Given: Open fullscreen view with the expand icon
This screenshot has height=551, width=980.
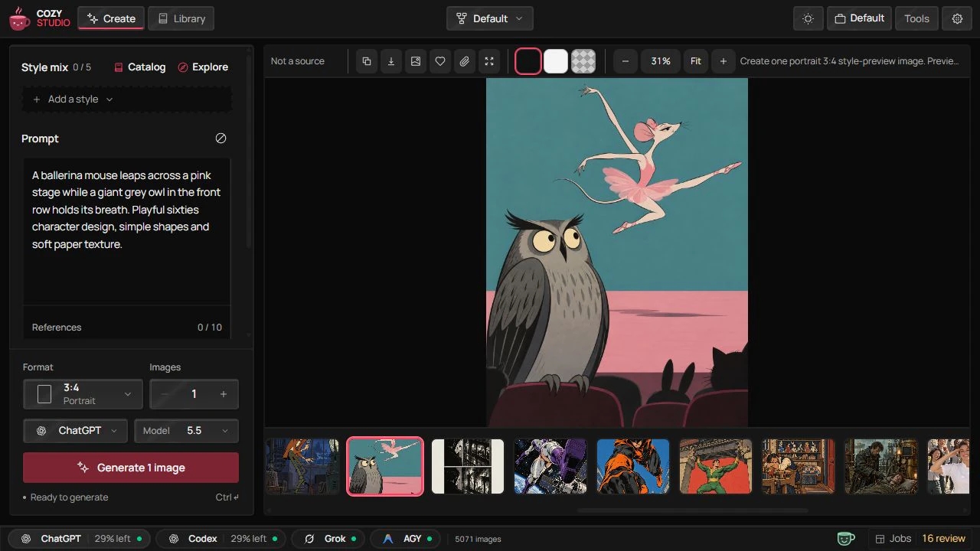Looking at the screenshot, I should [x=489, y=61].
